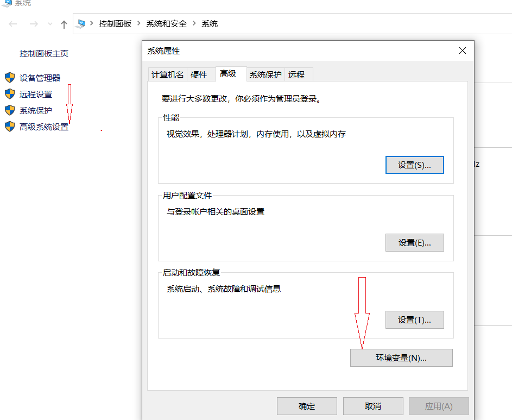The height and width of the screenshot is (420, 512).
Task: Open performance 设置(S)... button
Action: click(414, 165)
